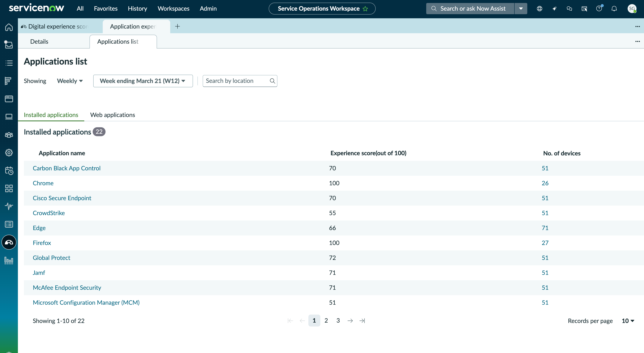Go to the next page arrow
This screenshot has height=353, width=644.
350,321
